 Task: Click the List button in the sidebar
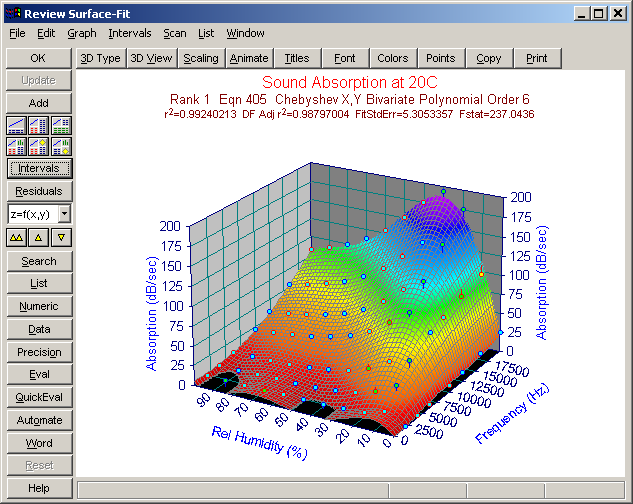coord(39,284)
